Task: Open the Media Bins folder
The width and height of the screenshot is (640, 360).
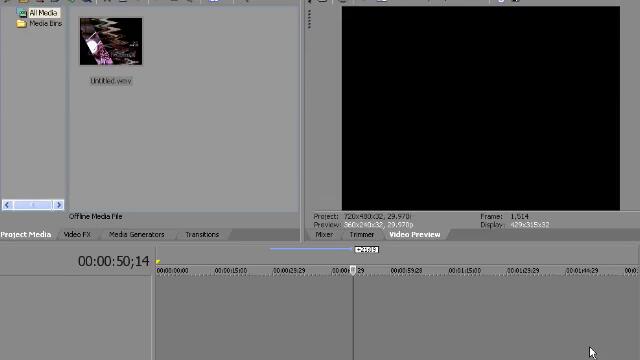Action: (x=45, y=24)
